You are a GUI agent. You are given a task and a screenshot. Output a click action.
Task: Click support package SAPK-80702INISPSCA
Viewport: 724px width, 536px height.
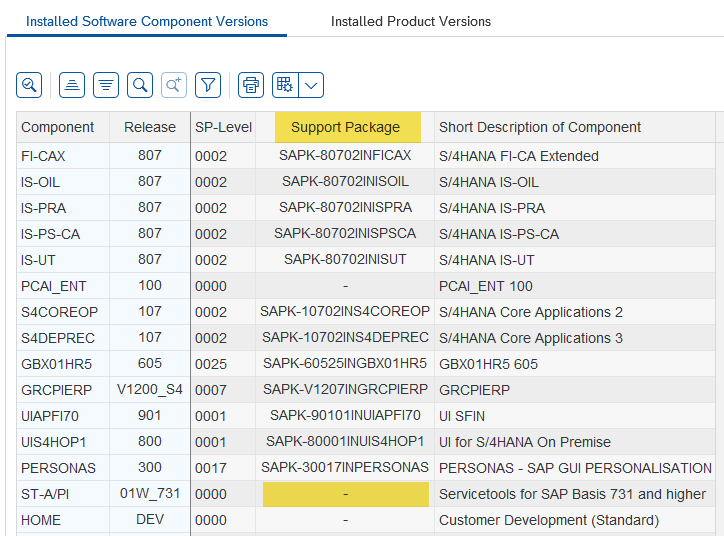pos(345,233)
